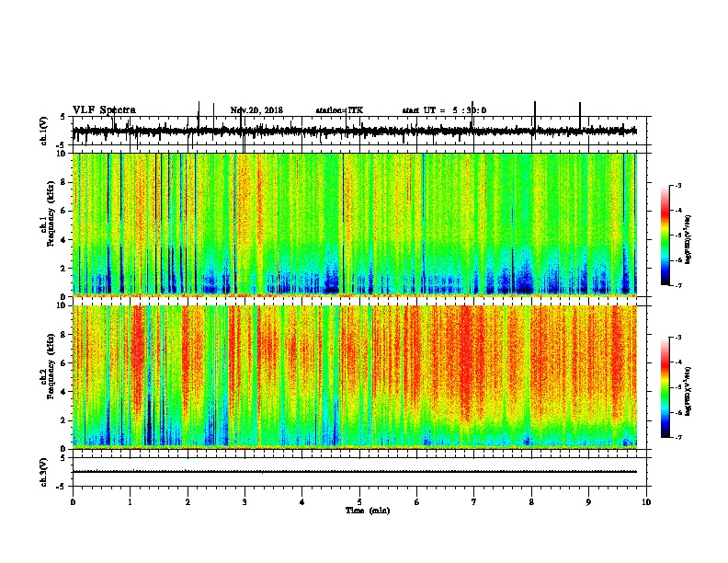Image resolution: width=728 pixels, height=563 pixels.
Task: Click the "ch.3(V)" waveform axis label
Action: click(x=44, y=472)
